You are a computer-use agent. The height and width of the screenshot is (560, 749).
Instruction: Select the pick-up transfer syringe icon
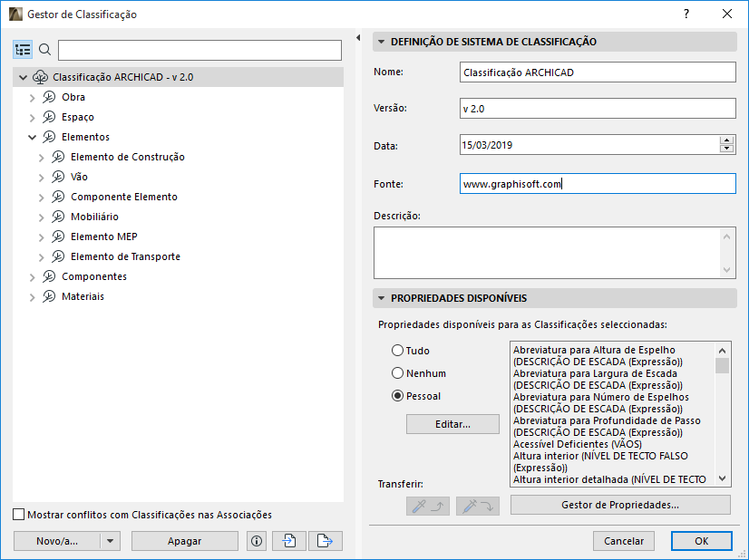[427, 506]
